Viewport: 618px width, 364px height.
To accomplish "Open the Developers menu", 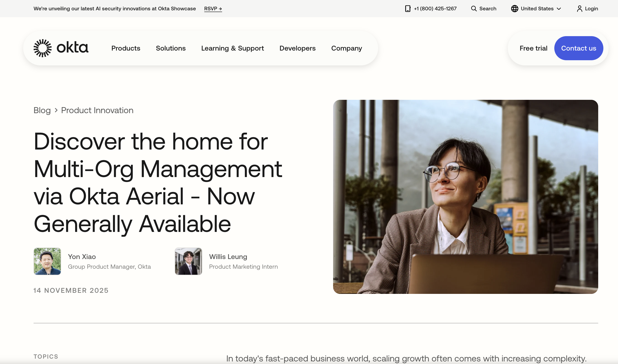I will (297, 48).
